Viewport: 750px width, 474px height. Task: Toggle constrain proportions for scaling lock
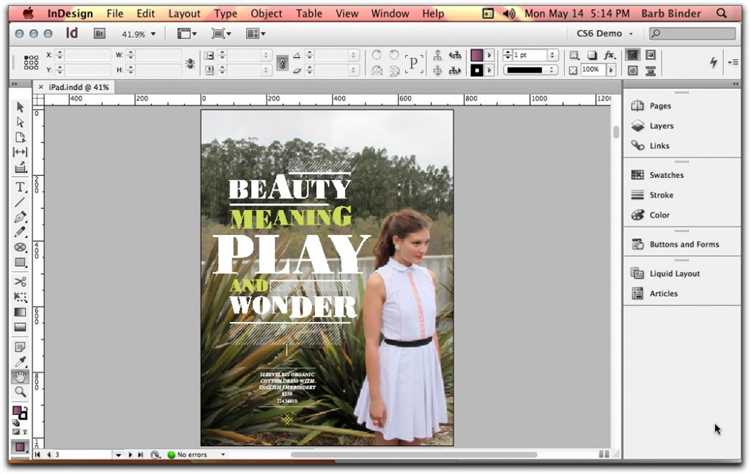coord(282,63)
